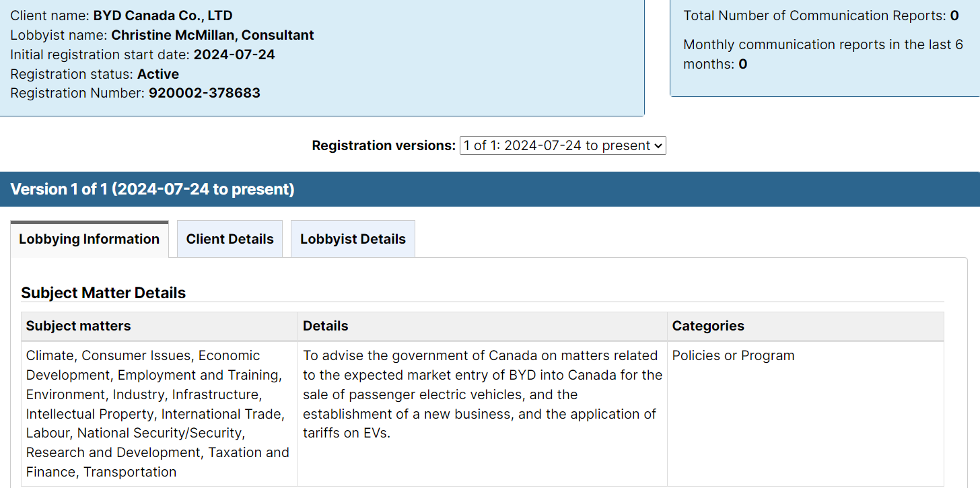This screenshot has width=980, height=488.
Task: Click the Policies or Program category cell
Action: click(x=733, y=355)
